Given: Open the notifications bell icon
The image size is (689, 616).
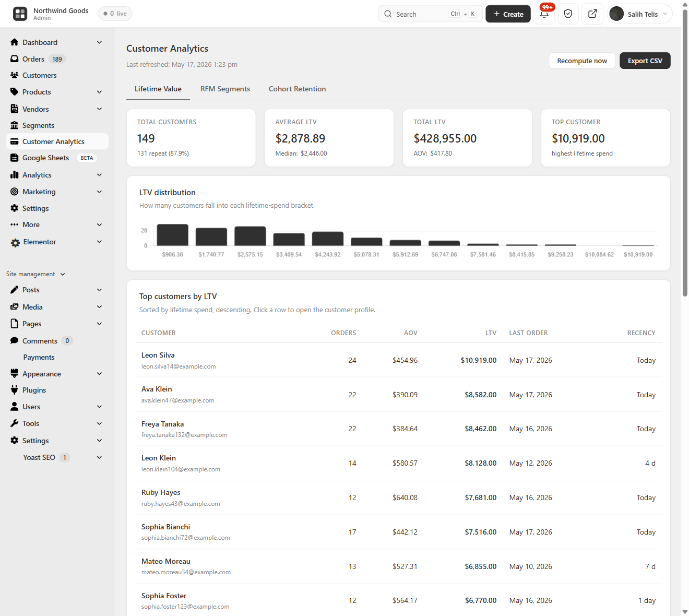Looking at the screenshot, I should pyautogui.click(x=544, y=14).
